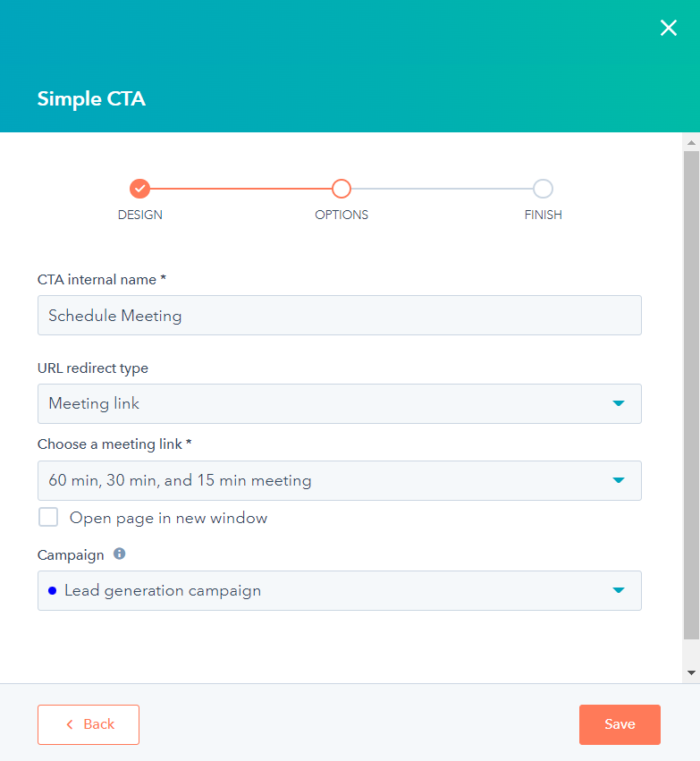Open the URL redirect type dropdown

point(339,403)
